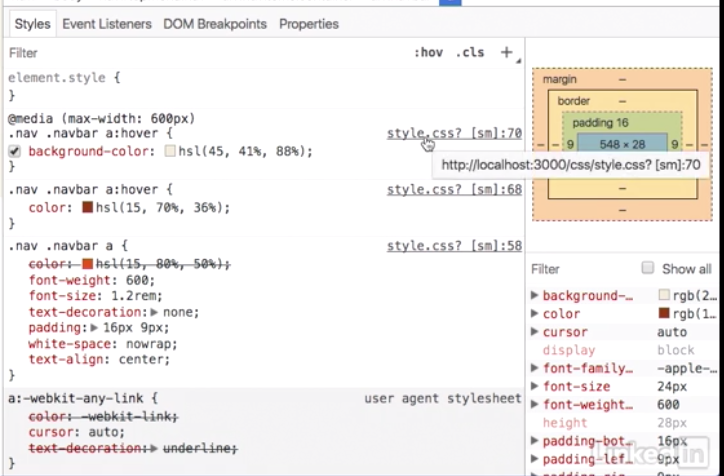
Task: Click the computed color rgb swatch
Action: (x=664, y=313)
